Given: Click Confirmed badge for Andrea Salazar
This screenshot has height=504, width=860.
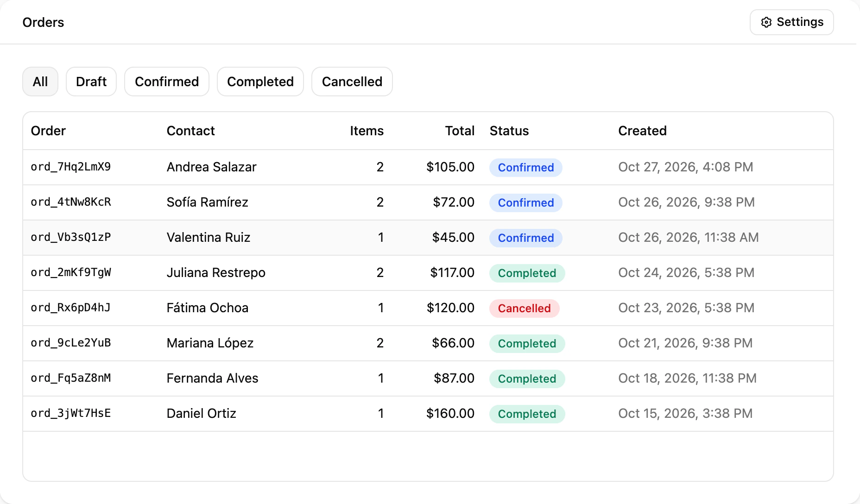Looking at the screenshot, I should 526,167.
